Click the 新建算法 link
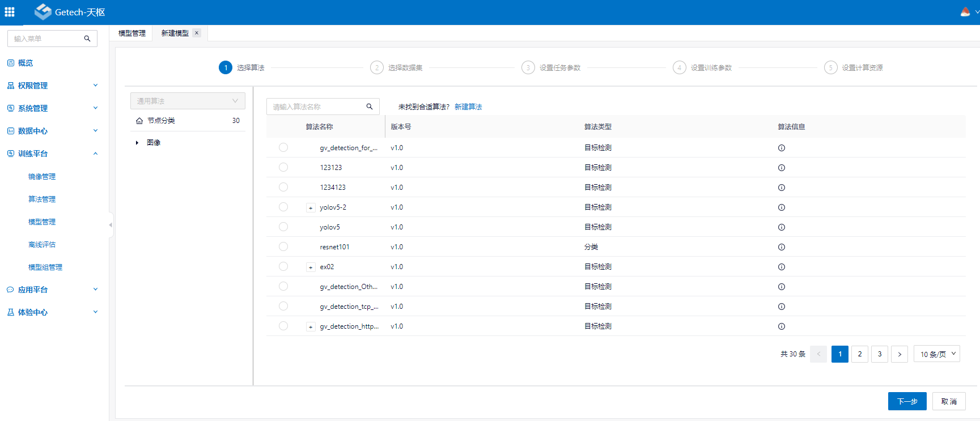The height and width of the screenshot is (421, 980). click(468, 107)
